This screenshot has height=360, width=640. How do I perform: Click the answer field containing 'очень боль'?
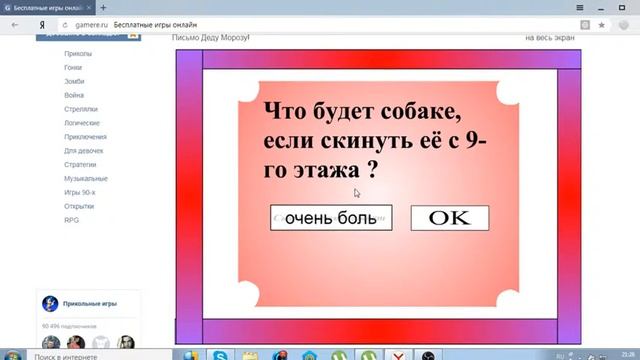[331, 218]
